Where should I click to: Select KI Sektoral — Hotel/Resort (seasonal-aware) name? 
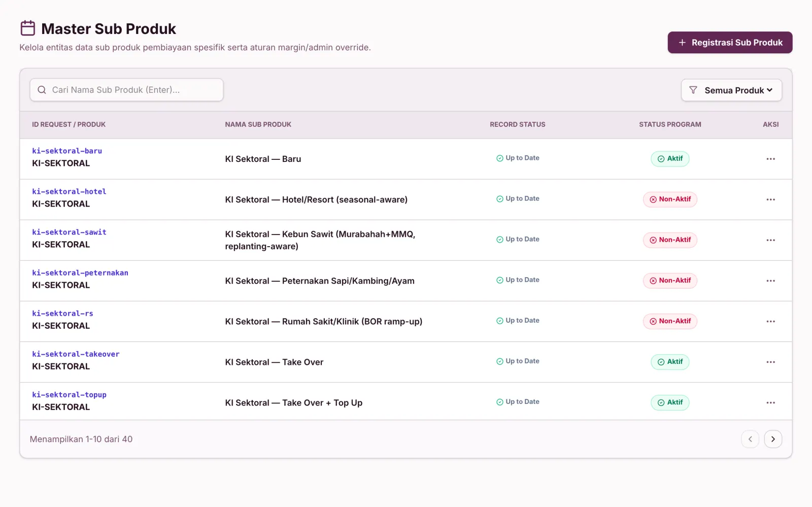pyautogui.click(x=316, y=199)
